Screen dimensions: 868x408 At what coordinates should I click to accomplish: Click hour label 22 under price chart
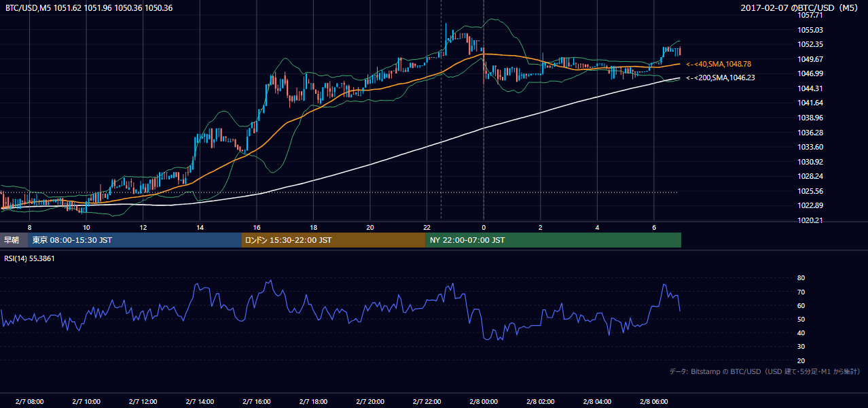427,227
